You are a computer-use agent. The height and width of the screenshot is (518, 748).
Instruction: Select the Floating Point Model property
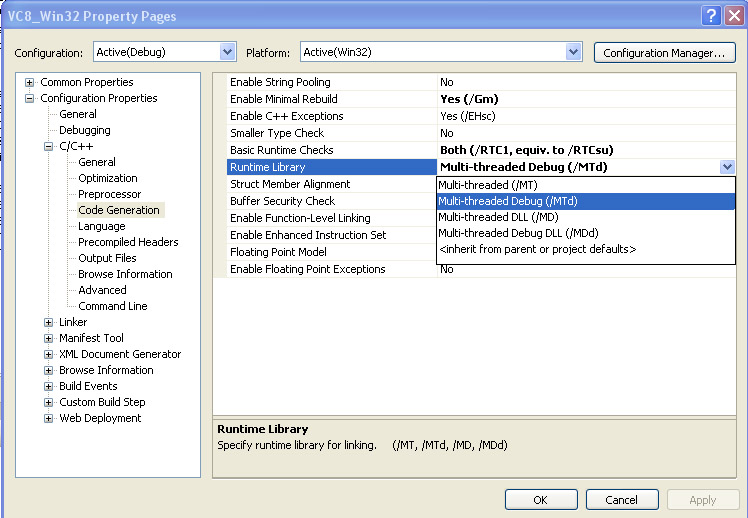click(332, 252)
